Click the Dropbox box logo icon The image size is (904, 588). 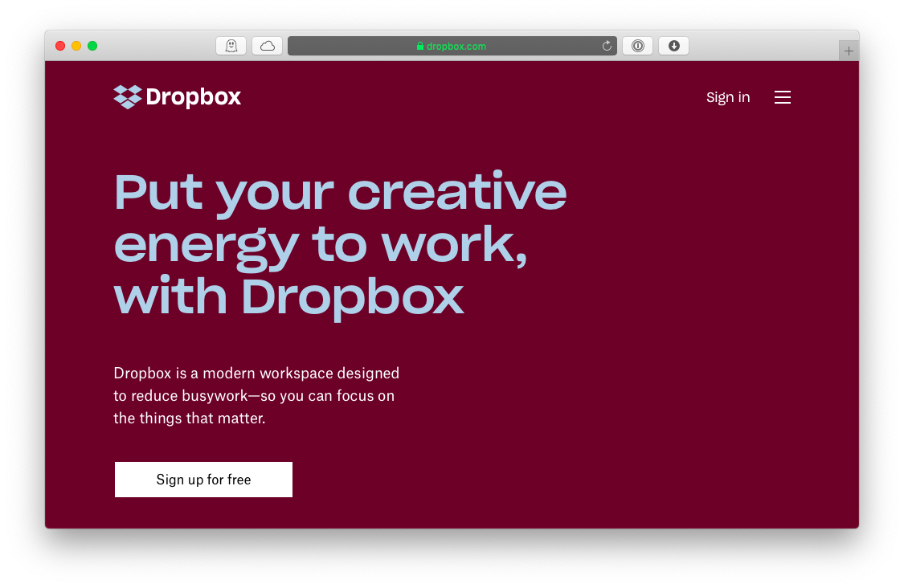128,97
